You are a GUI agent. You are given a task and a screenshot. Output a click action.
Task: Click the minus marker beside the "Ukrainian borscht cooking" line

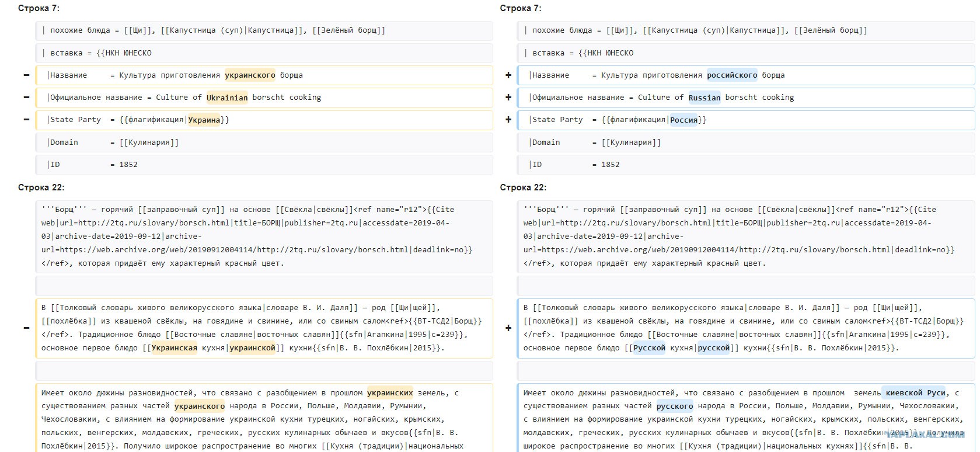(26, 98)
